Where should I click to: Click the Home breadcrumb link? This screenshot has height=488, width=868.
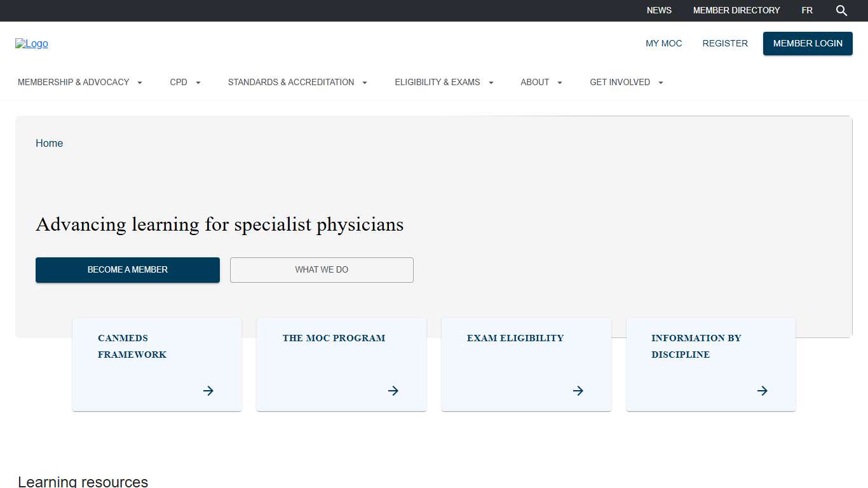[x=49, y=144]
